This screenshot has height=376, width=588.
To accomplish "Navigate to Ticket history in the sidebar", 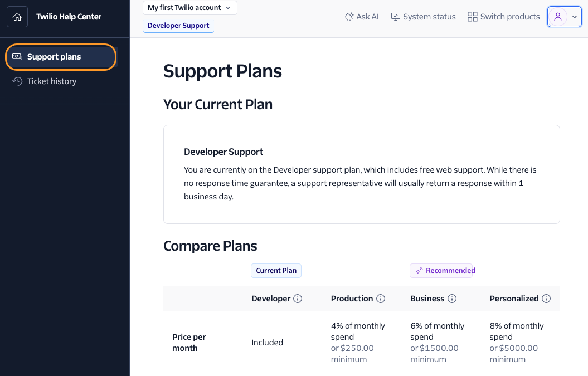I will 51,81.
